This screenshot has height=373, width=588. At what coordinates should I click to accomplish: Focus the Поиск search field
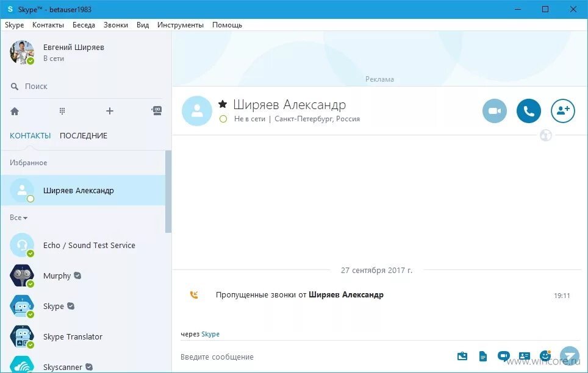(86, 86)
